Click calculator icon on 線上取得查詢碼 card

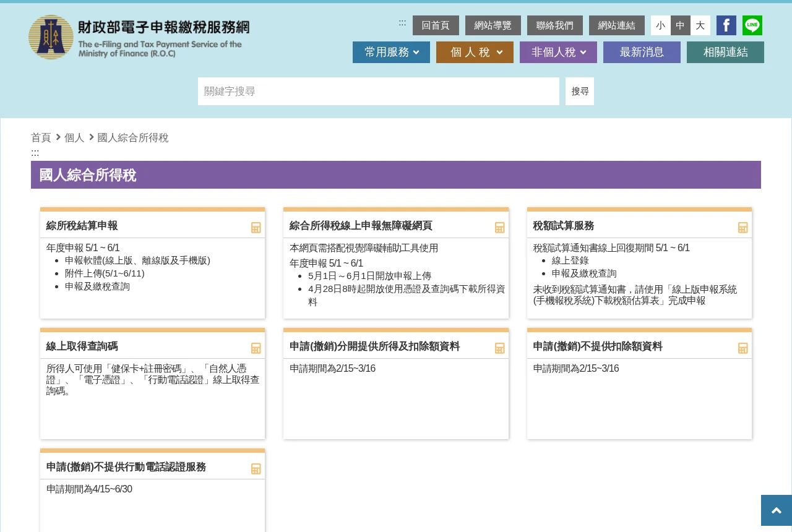point(256,348)
